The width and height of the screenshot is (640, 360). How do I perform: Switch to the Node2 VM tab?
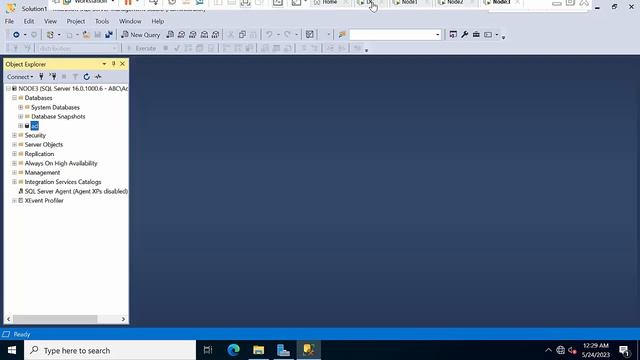[455, 2]
